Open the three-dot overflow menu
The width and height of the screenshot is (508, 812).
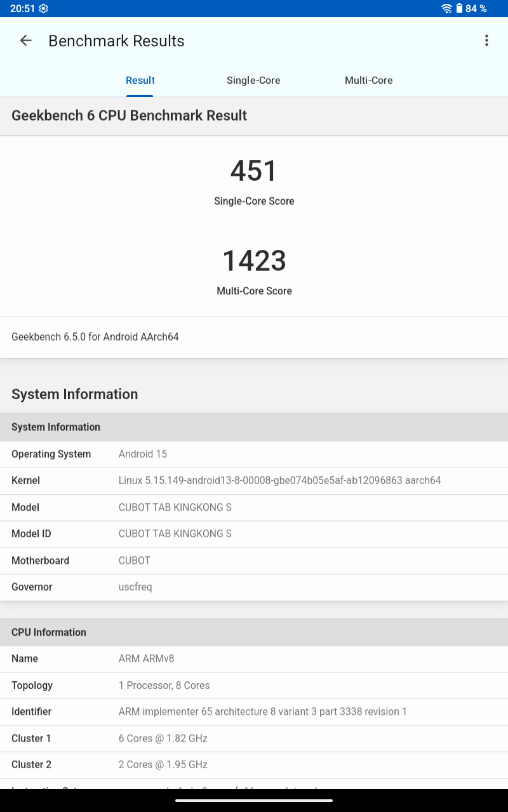tap(486, 41)
